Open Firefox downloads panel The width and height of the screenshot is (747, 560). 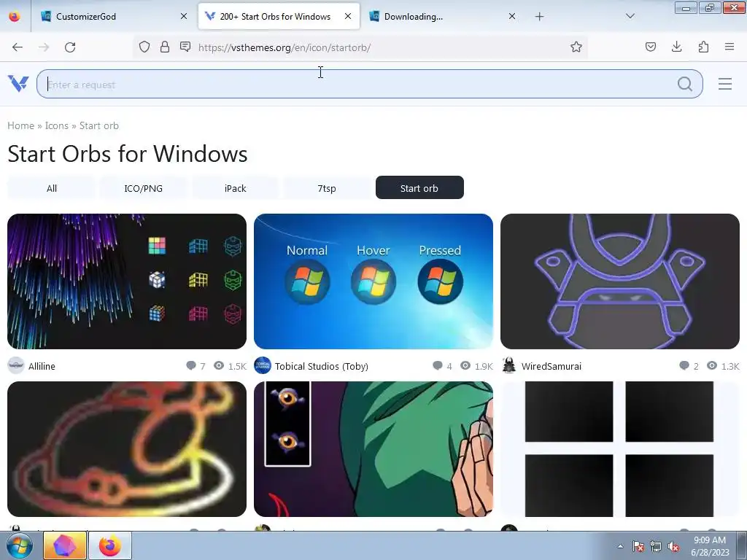[676, 47]
